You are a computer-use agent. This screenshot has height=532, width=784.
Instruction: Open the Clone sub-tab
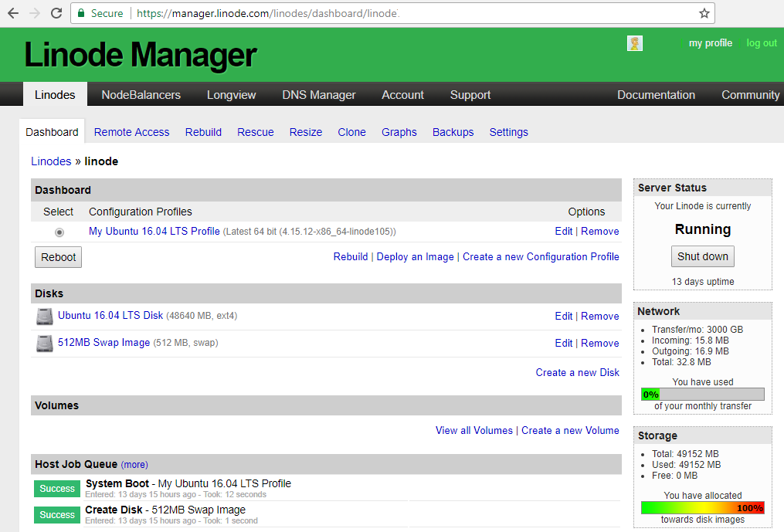(x=351, y=132)
